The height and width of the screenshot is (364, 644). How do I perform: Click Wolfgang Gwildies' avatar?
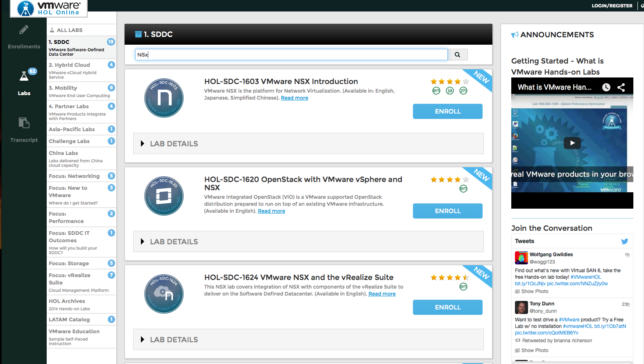tap(522, 258)
